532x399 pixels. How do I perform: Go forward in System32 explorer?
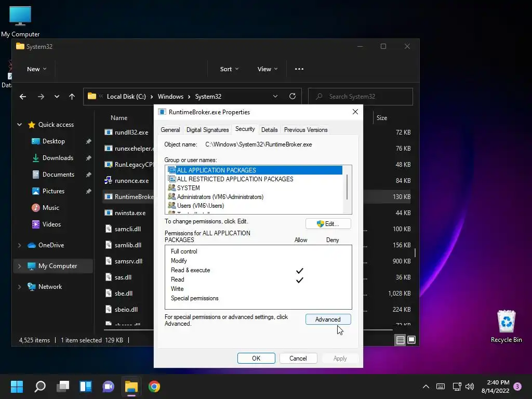click(41, 97)
